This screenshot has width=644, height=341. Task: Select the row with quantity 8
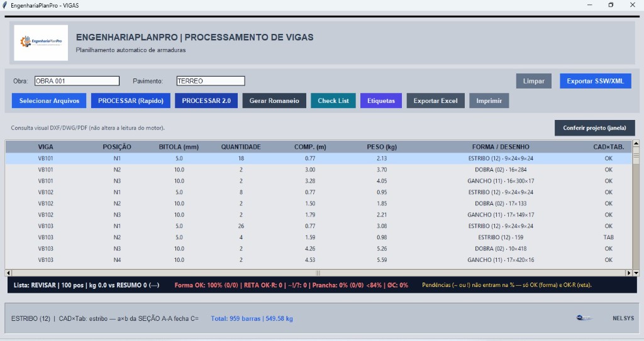(319, 192)
